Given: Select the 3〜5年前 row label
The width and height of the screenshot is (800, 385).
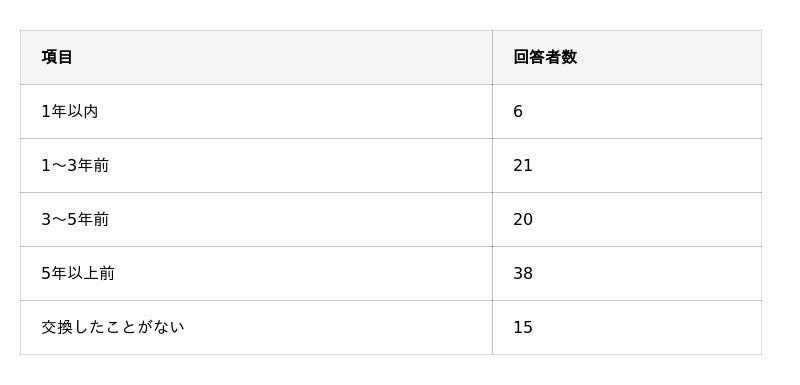Looking at the screenshot, I should coord(75,219).
